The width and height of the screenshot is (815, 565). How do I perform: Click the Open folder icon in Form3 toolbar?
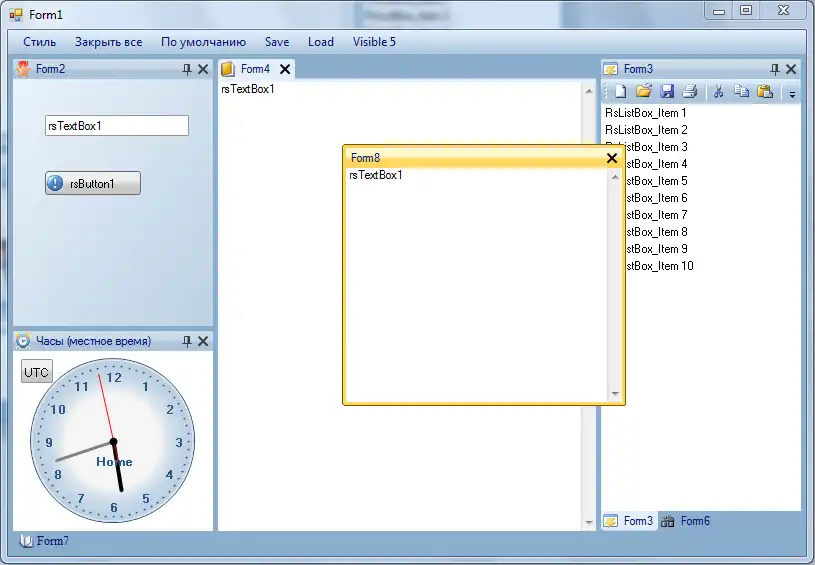[643, 91]
